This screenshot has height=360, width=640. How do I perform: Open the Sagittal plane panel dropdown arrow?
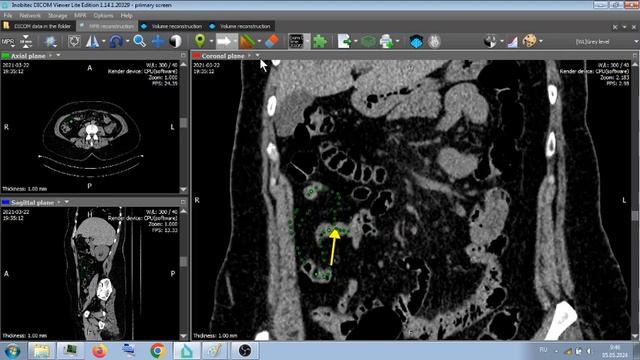67,202
